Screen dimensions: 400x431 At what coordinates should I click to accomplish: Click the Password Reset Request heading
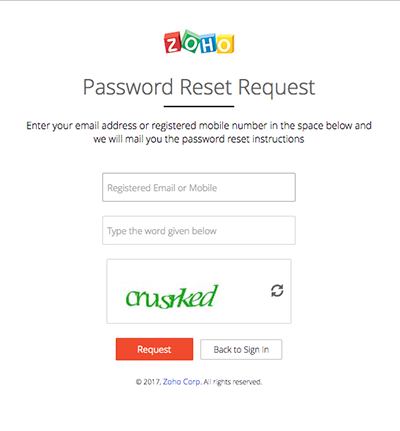point(199,87)
